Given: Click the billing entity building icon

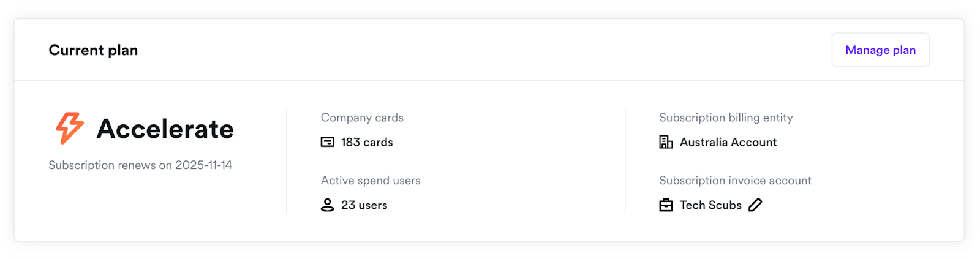Looking at the screenshot, I should click(666, 142).
